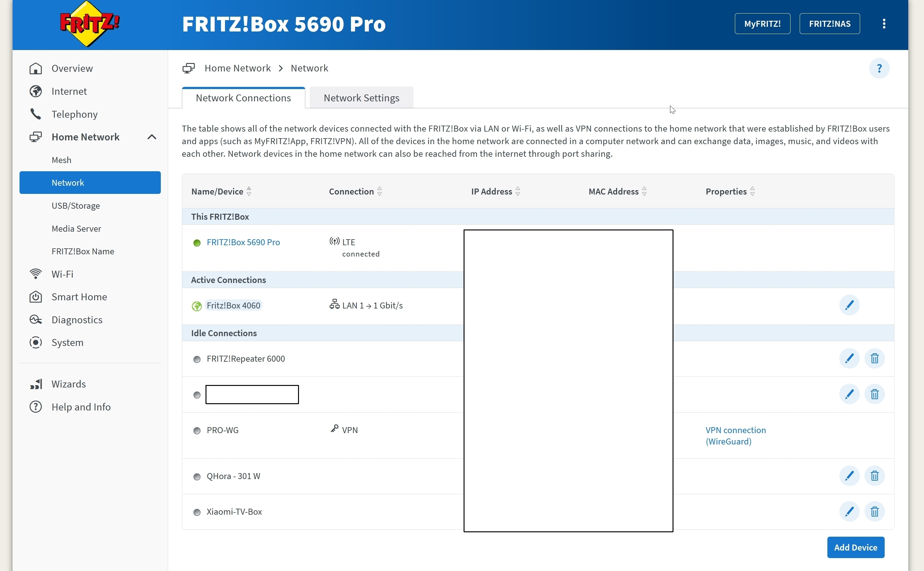Screen dimensions: 924x571
Task: Edit the Fritz!Box 4060 device
Action: (x=849, y=305)
